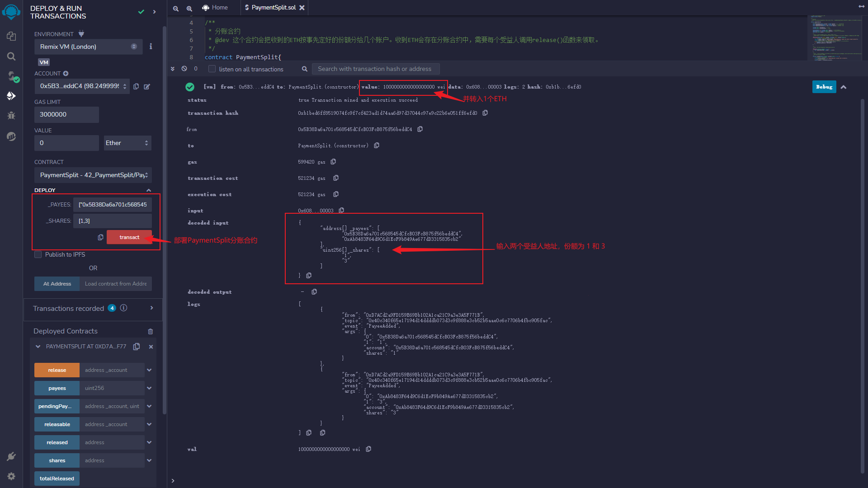Click the Home tab icon
This screenshot has width=868, height=488.
[208, 7]
